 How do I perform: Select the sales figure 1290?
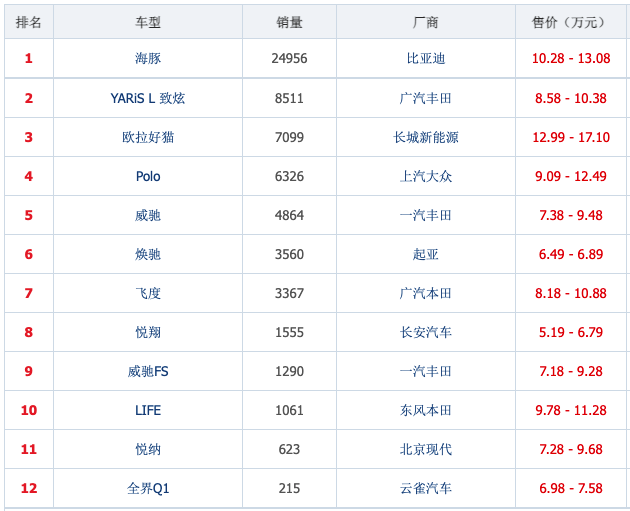[x=289, y=371]
